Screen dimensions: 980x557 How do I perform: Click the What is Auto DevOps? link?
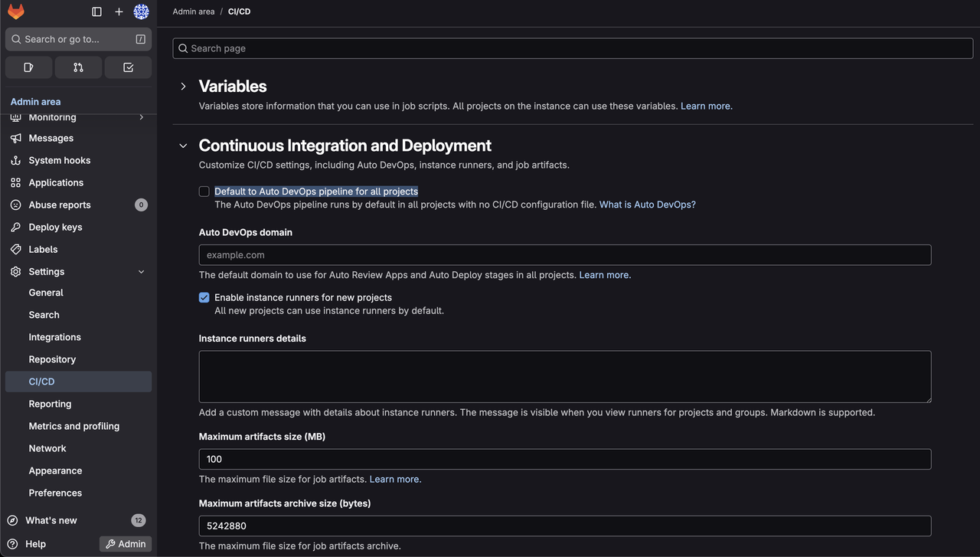[647, 205]
